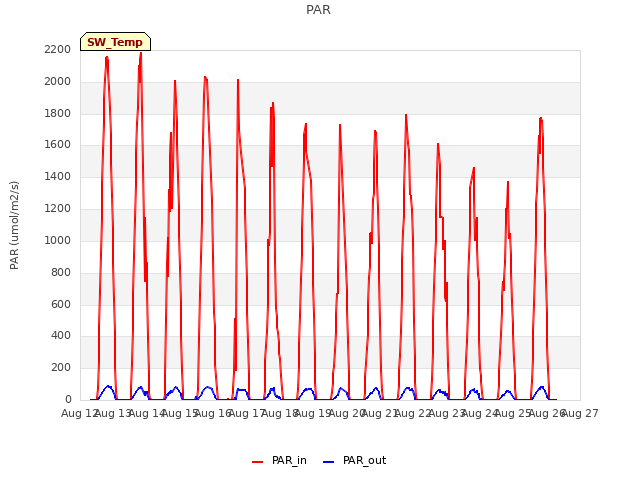Click the Aug 22 x-axis label
The image size is (640, 480).
pyautogui.click(x=413, y=413)
